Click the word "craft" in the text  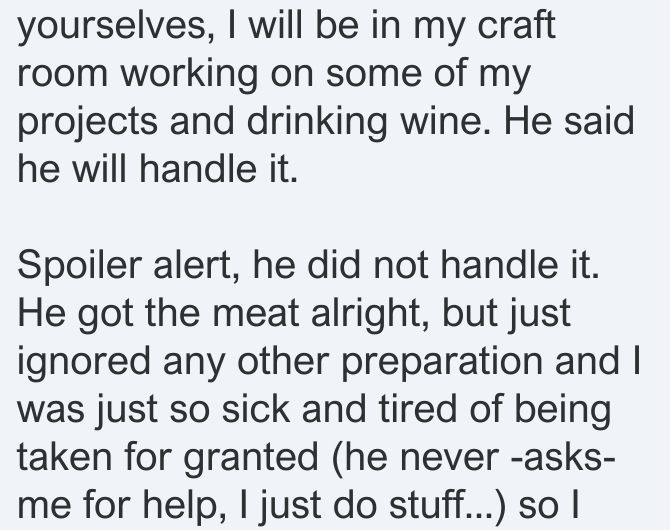pos(516,24)
